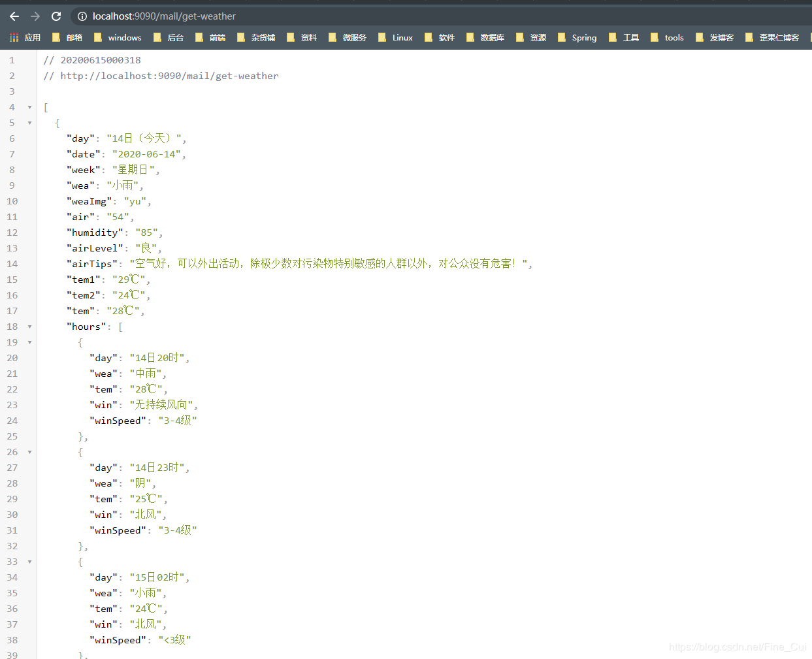Screen dimensions: 812x659
Task: Open the 后台 bookmark folder
Action: pos(169,38)
